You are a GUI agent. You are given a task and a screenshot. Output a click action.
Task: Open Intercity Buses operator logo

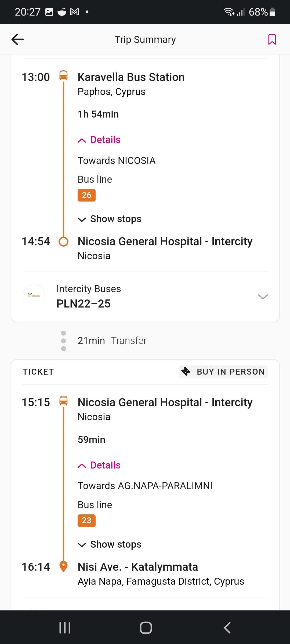34,295
